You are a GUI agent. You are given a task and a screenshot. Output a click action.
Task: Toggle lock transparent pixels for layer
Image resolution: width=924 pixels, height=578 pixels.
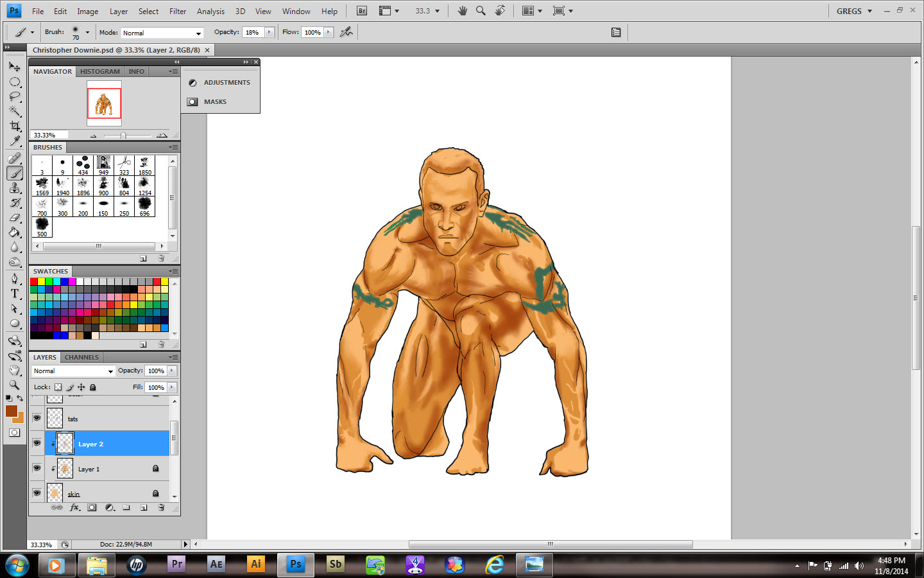(58, 387)
